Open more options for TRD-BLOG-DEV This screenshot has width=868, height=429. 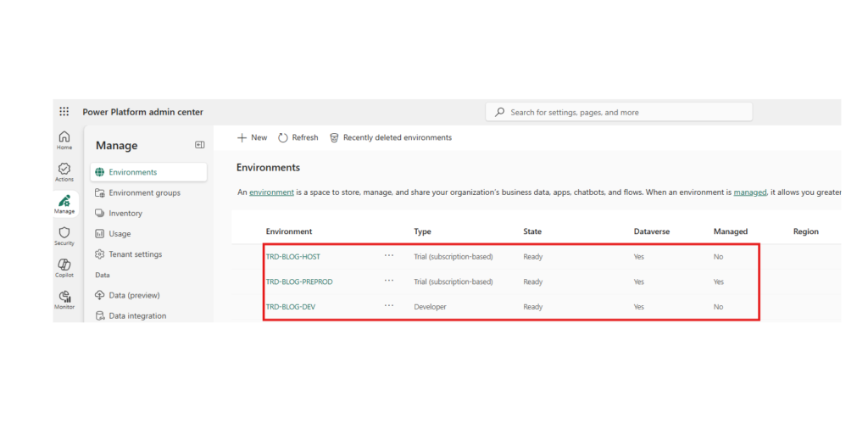point(389,306)
